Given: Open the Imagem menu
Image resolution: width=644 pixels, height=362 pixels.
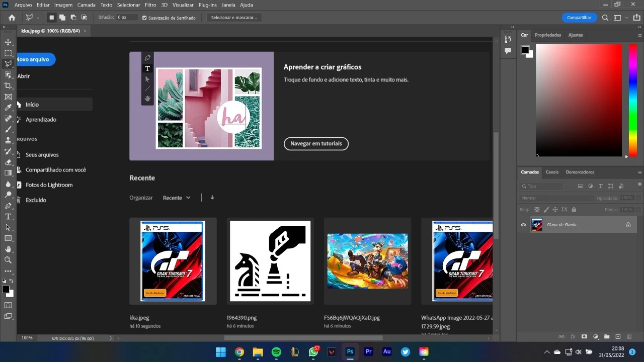Looking at the screenshot, I should pos(63,5).
